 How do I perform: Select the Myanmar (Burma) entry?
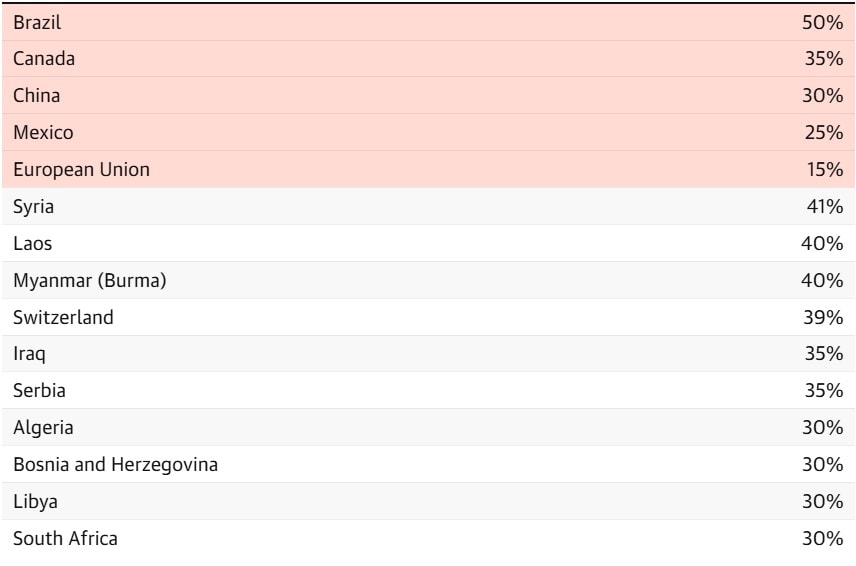pos(89,281)
